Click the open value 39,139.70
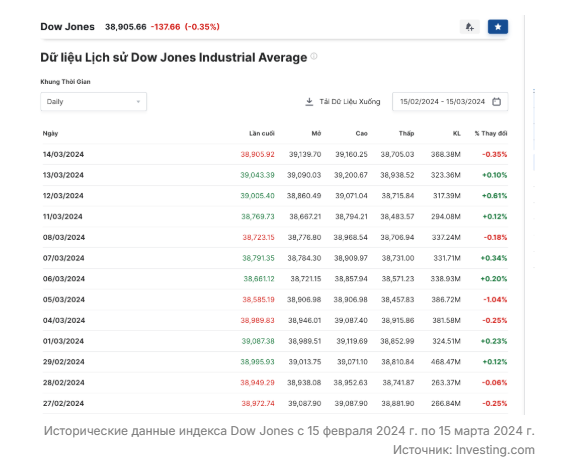 (x=305, y=154)
